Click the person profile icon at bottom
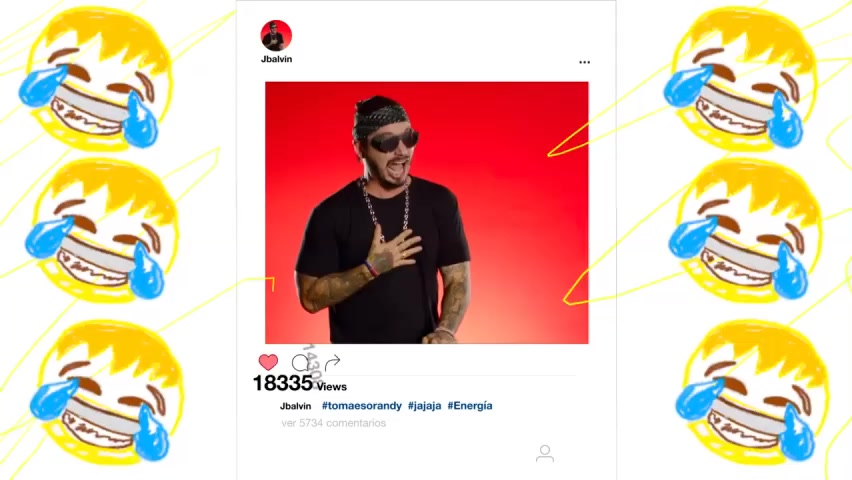This screenshot has height=480, width=852. point(544,453)
